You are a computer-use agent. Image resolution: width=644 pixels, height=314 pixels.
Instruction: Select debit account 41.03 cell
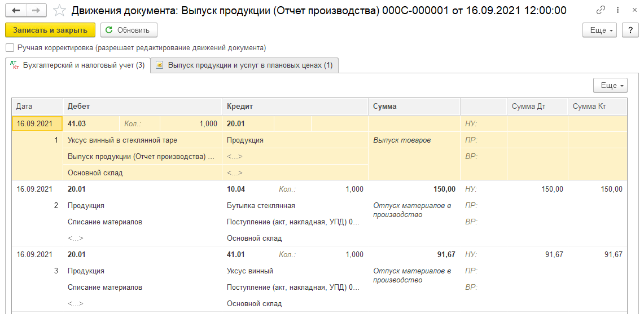pyautogui.click(x=91, y=123)
